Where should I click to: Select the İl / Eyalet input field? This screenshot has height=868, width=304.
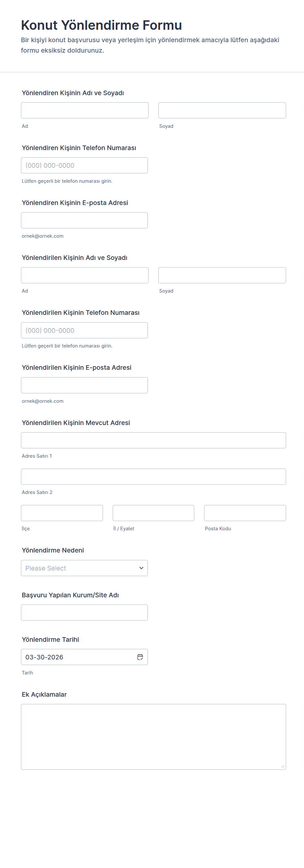pos(153,513)
